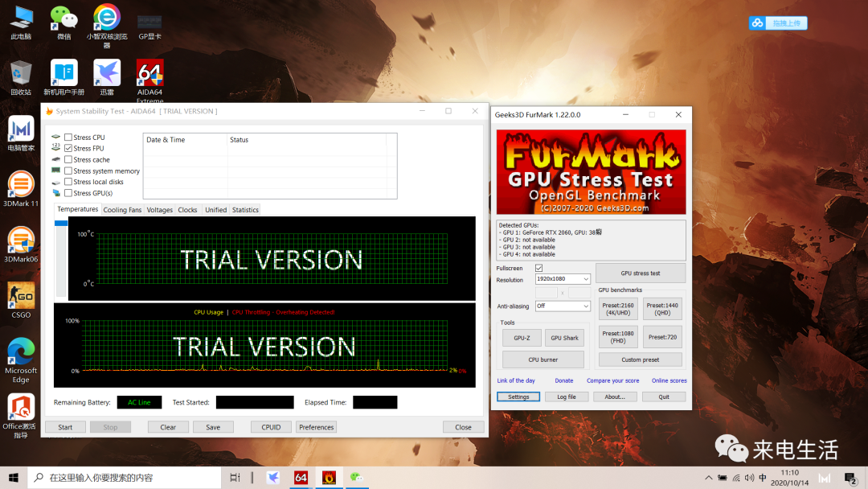This screenshot has width=868, height=489.
Task: Switch to the Clocks tab
Action: click(187, 210)
